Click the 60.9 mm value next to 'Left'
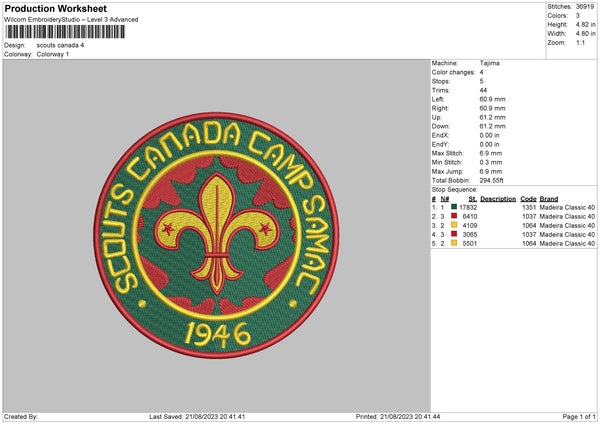This screenshot has height=424, width=600. (492, 99)
